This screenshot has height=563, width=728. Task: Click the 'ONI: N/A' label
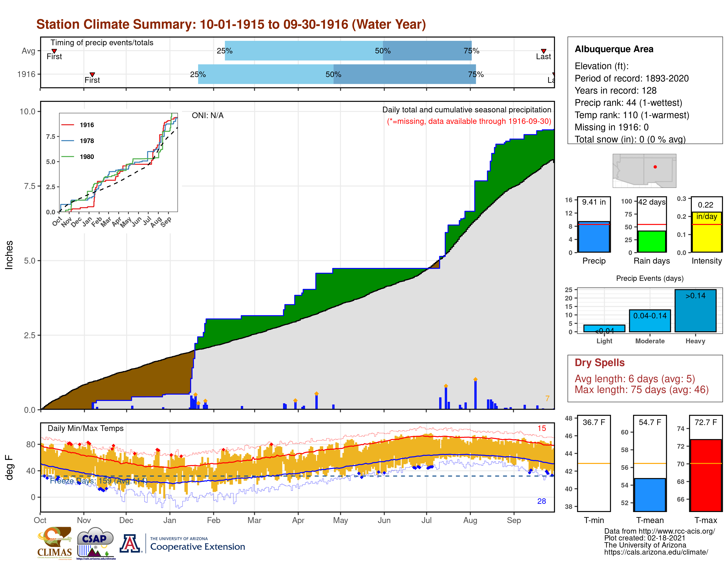(208, 115)
